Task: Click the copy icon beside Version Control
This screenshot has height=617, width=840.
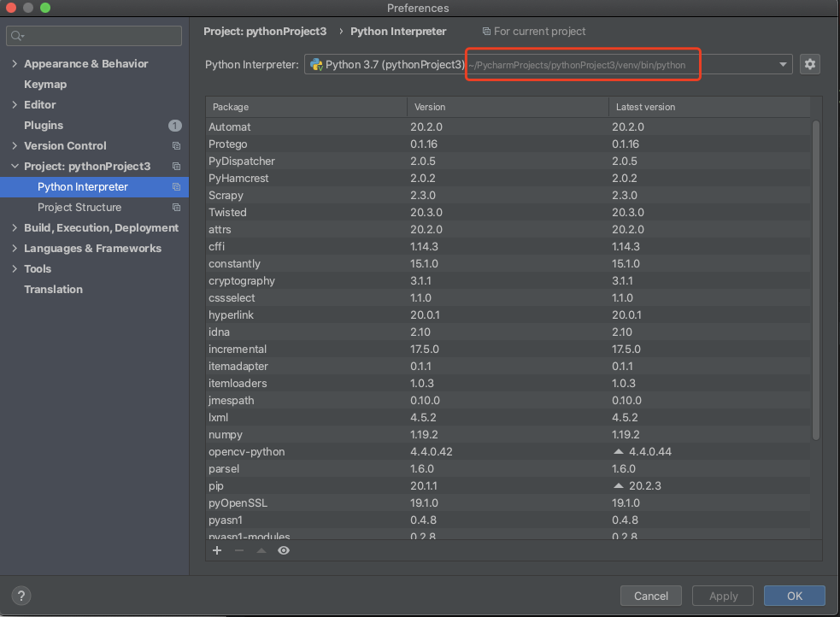Action: (x=176, y=145)
